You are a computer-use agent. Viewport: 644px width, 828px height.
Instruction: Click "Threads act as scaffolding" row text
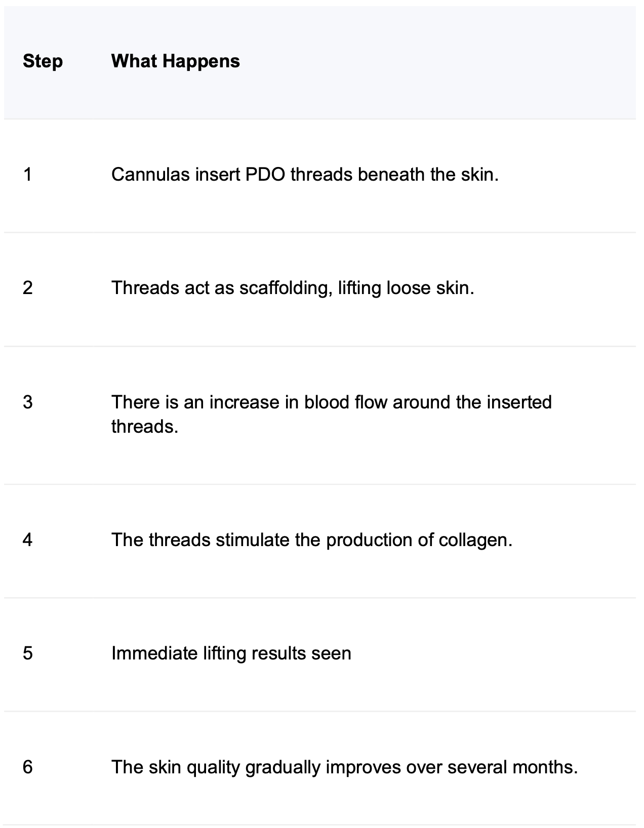[x=293, y=288]
